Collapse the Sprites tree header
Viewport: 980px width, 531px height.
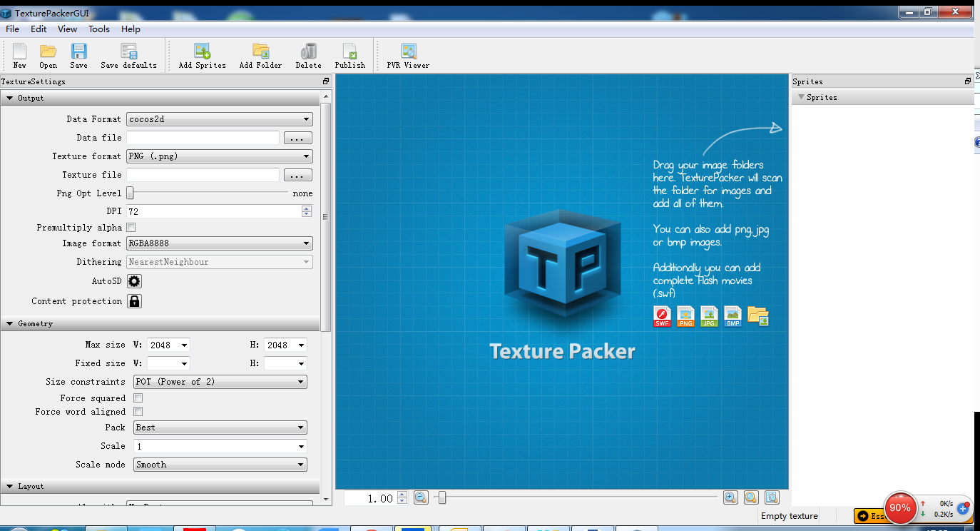801,97
